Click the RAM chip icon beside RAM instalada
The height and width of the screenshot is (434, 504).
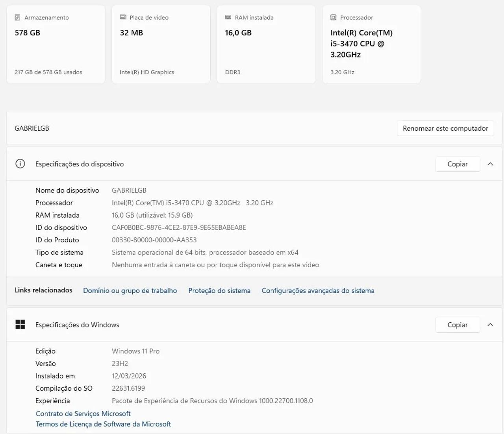click(x=228, y=17)
